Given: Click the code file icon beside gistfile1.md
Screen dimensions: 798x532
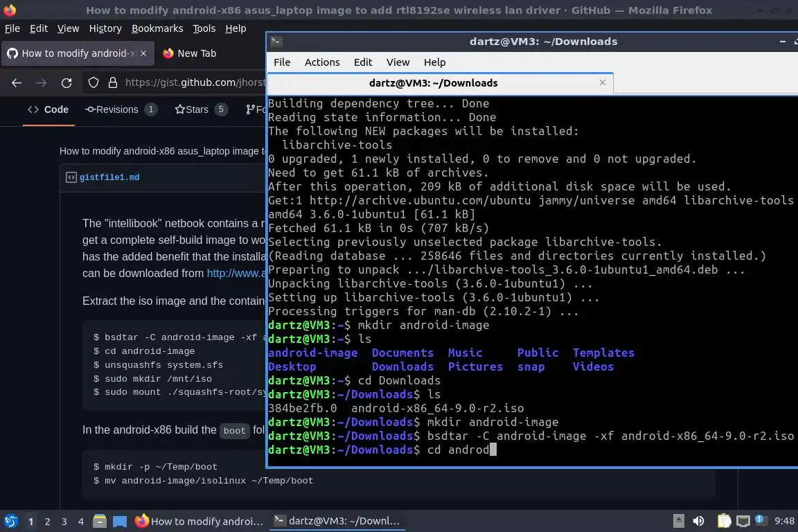Looking at the screenshot, I should pos(71,177).
